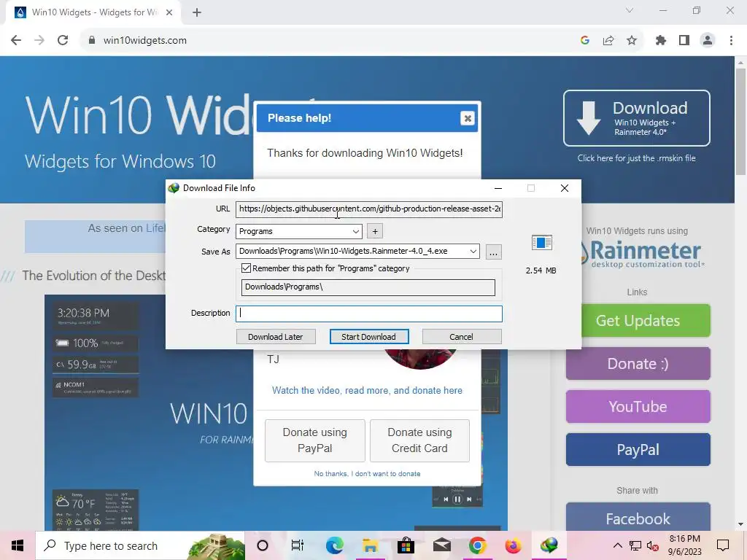Viewport: 747px width, 560px height.
Task: Pause the media widget in the preview image
Action: [457, 499]
